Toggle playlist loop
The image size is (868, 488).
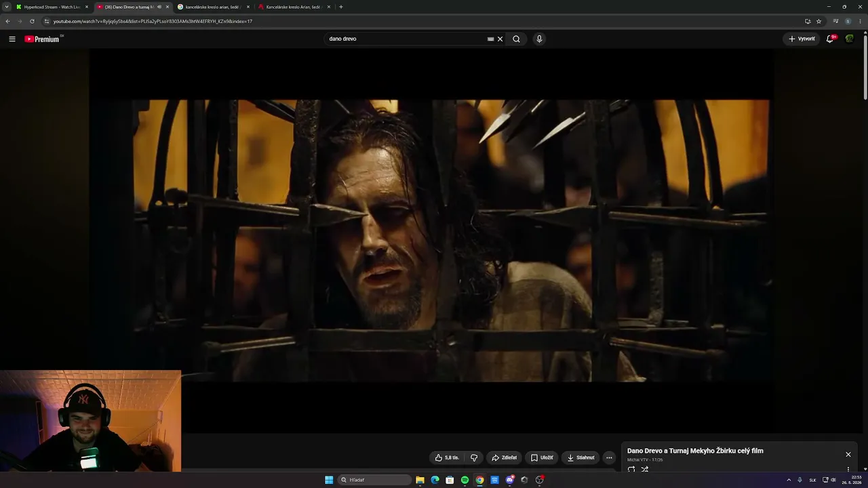[631, 469]
